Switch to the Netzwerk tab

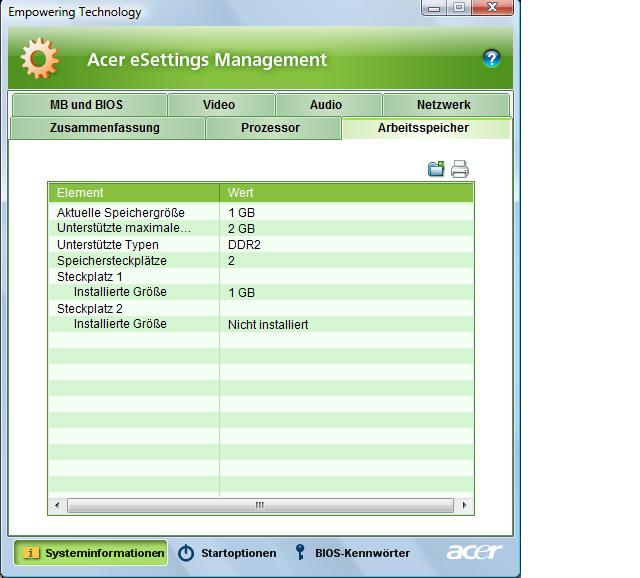[x=446, y=104]
